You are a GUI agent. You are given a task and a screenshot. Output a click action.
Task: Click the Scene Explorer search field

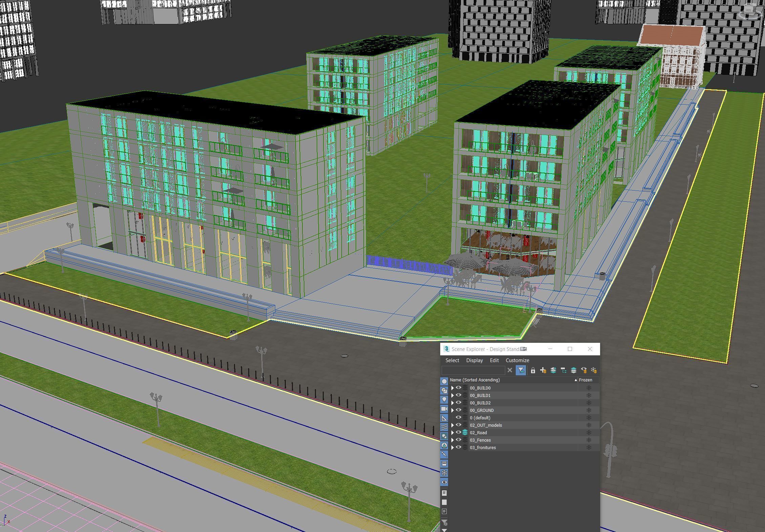click(473, 370)
